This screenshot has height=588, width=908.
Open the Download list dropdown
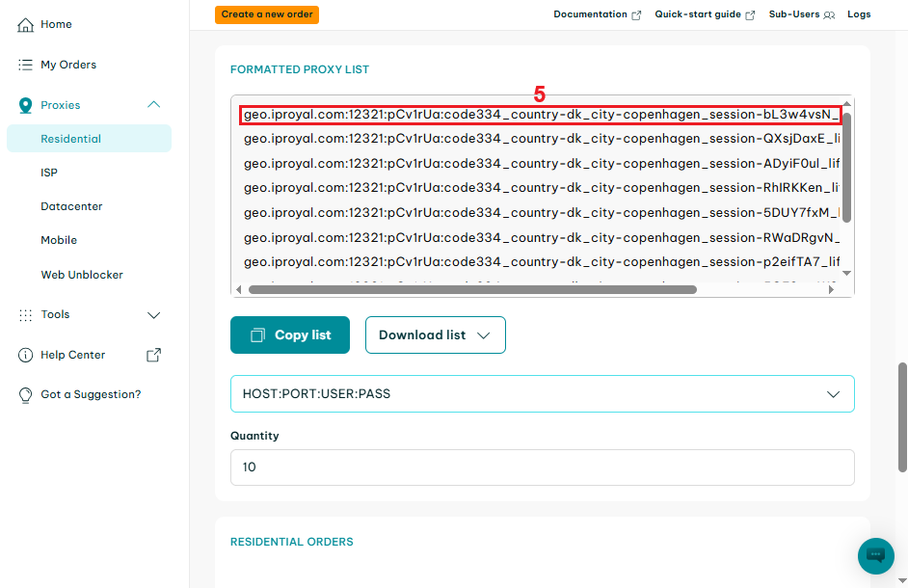(x=435, y=334)
